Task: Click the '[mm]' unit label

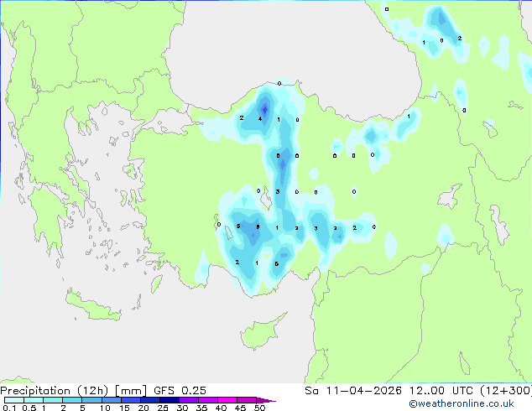Action: coord(131,391)
